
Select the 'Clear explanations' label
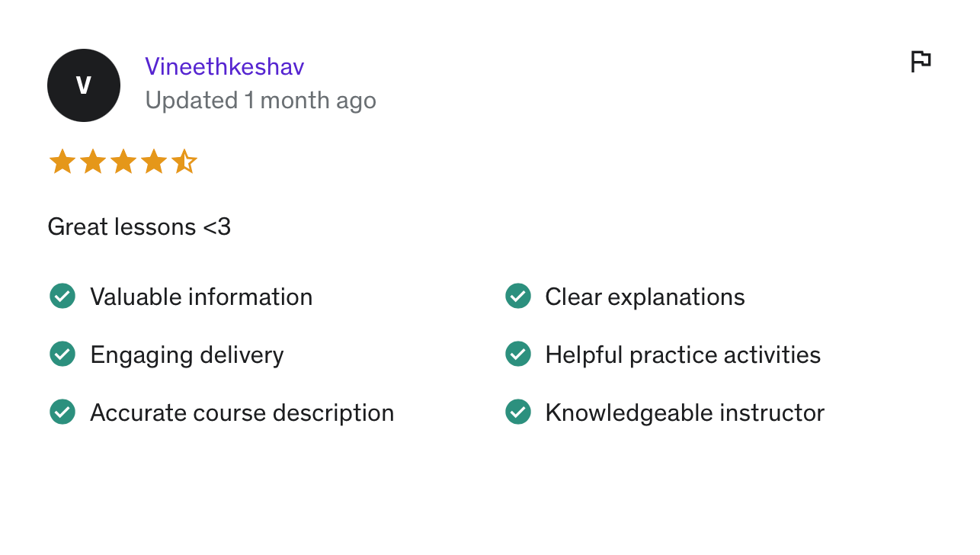click(645, 297)
